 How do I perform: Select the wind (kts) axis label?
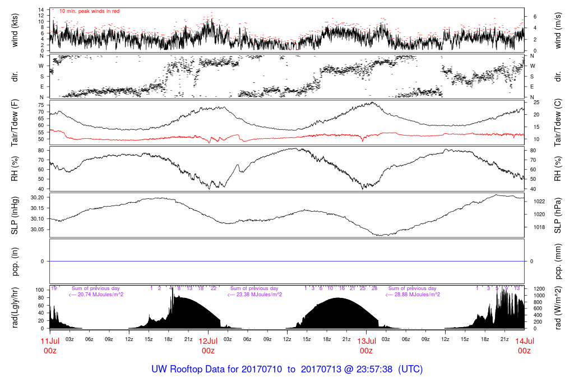[16, 30]
